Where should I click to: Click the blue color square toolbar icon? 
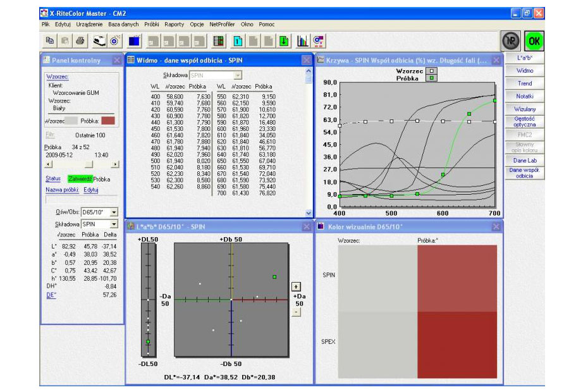pyautogui.click(x=134, y=40)
